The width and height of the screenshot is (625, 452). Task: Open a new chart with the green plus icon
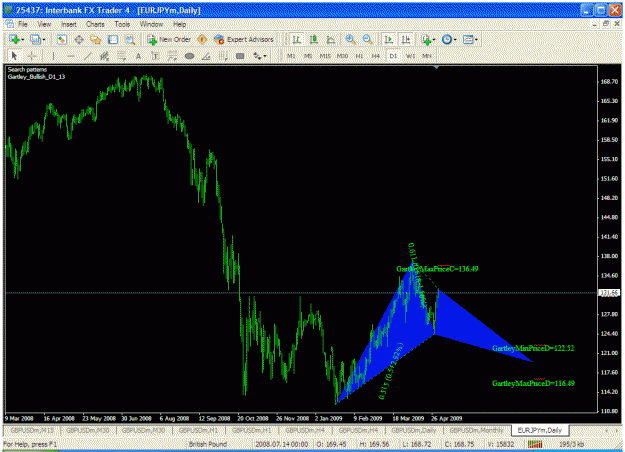point(15,39)
